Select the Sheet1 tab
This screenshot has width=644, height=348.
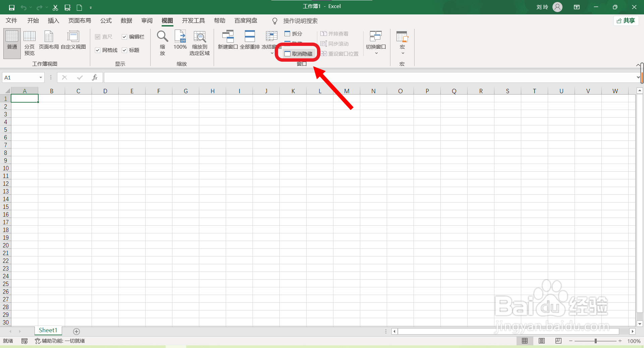click(48, 331)
